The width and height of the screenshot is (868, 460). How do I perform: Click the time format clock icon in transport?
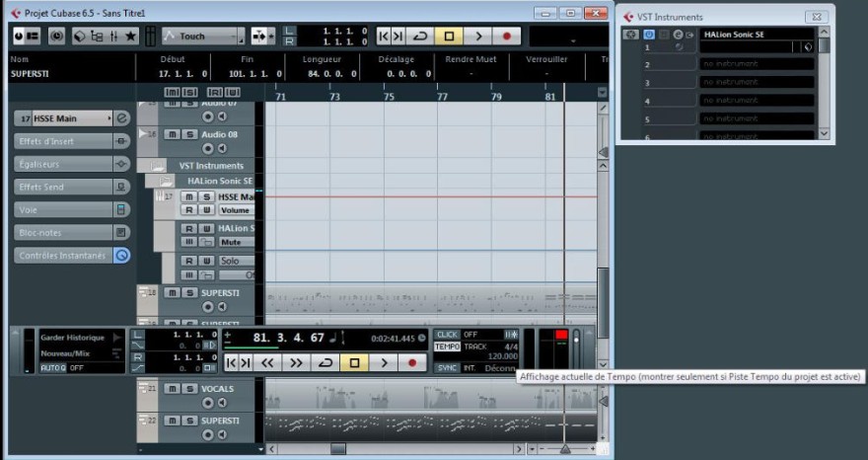422,338
